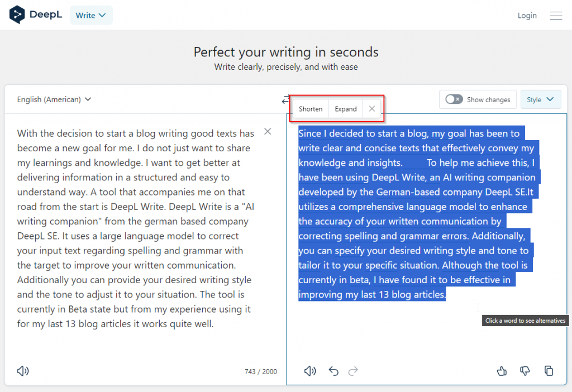The width and height of the screenshot is (572, 392).
Task: Click the Shorten option
Action: coord(311,109)
